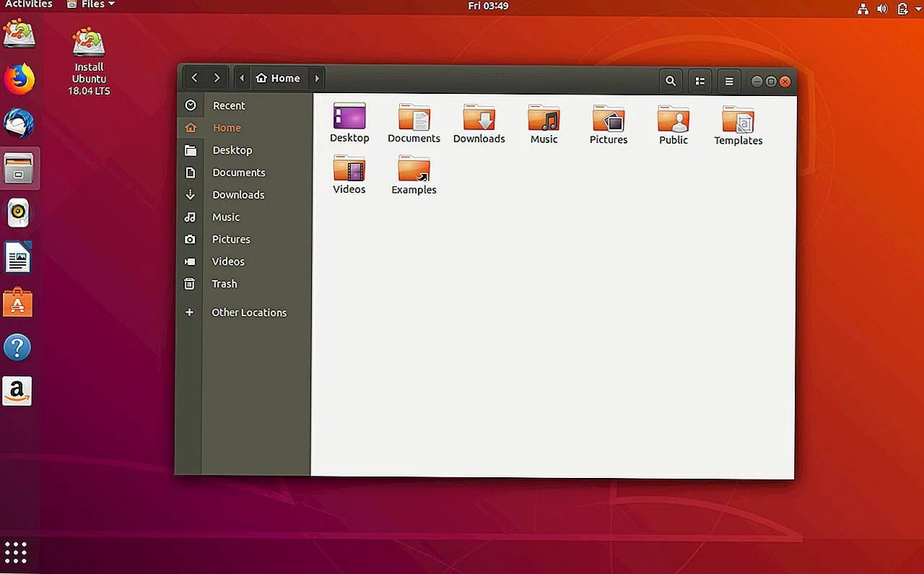Click the Install Ubuntu icon at dock top
The width and height of the screenshot is (924, 574).
(19, 33)
